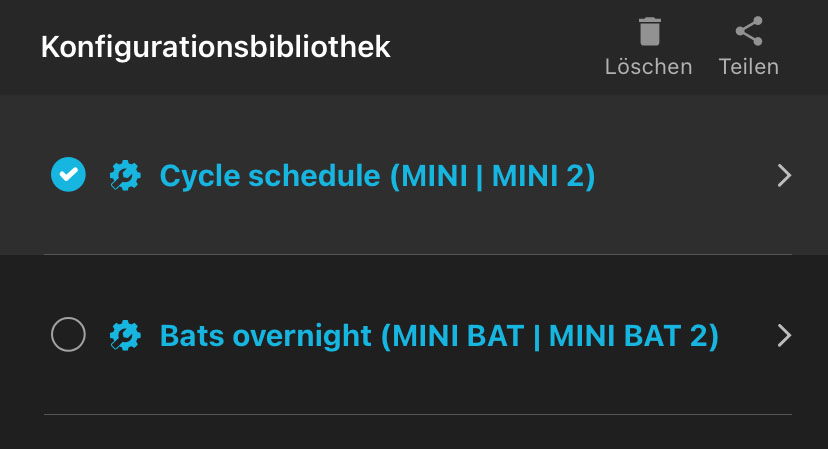Screen dimensions: 828x449
Task: Open the Bats overnight (MINI BAT | MINI BAT 2) entry
Action: pyautogui.click(x=439, y=335)
